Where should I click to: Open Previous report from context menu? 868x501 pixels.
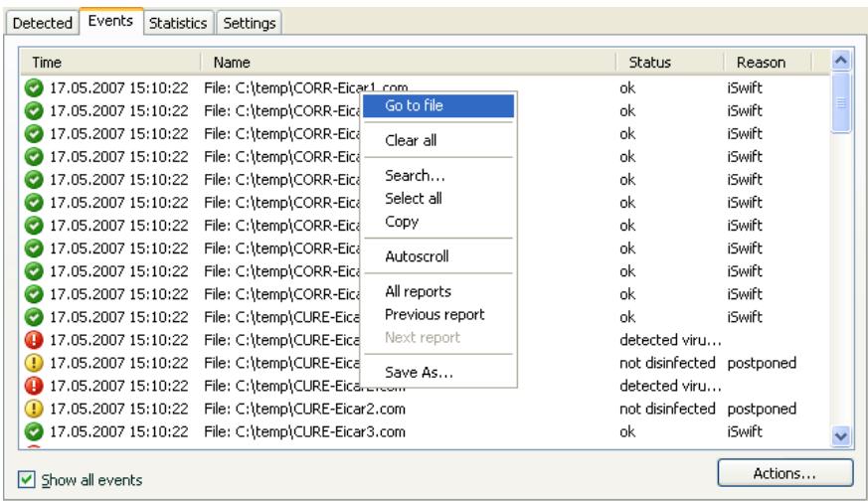[x=438, y=314]
